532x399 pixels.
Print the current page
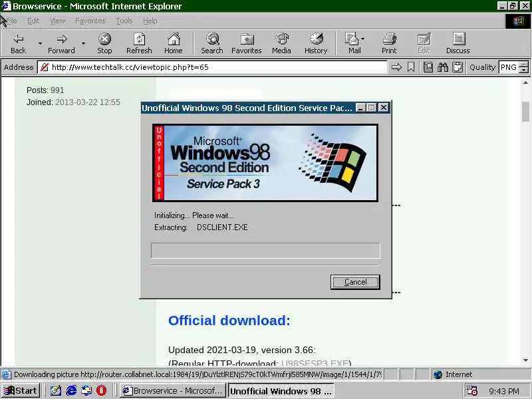389,43
